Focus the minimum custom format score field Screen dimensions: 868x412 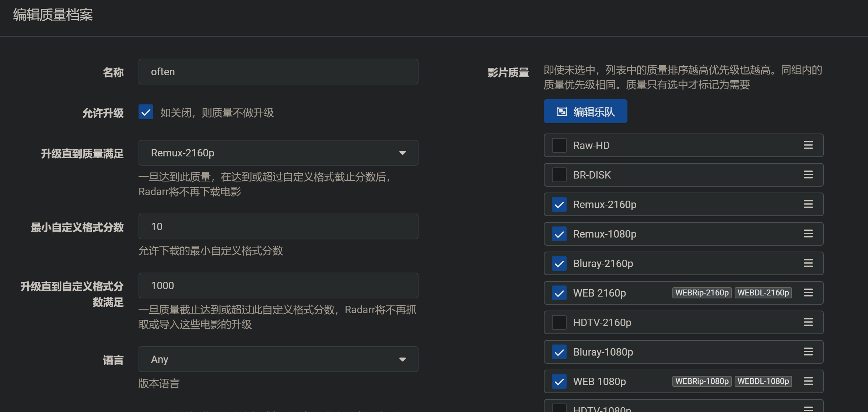coord(278,226)
